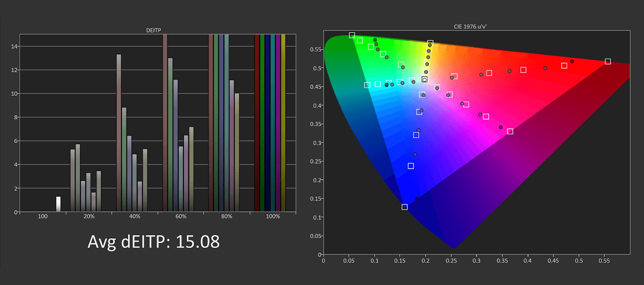This screenshot has width=644, height=285.
Task: Click the dark red bar in 100% group
Action: click(x=257, y=123)
